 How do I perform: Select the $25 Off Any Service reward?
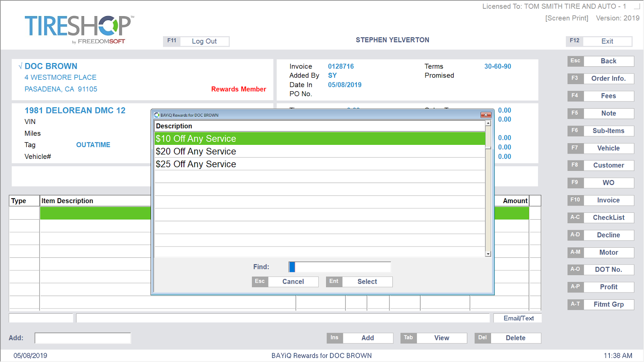pyautogui.click(x=320, y=164)
